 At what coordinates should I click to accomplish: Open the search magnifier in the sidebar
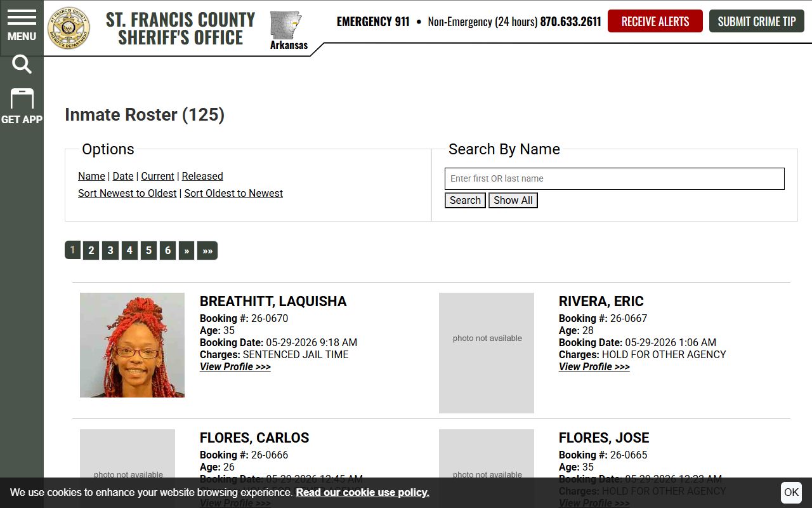pos(22,65)
